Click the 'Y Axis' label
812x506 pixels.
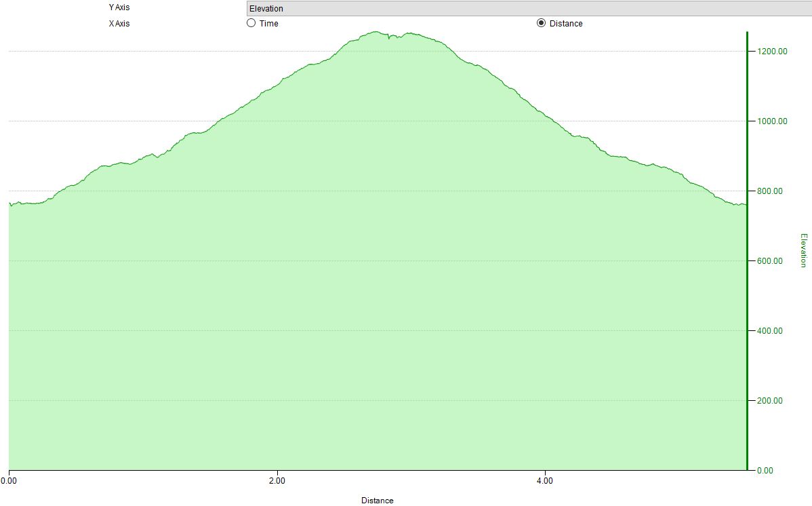(119, 7)
